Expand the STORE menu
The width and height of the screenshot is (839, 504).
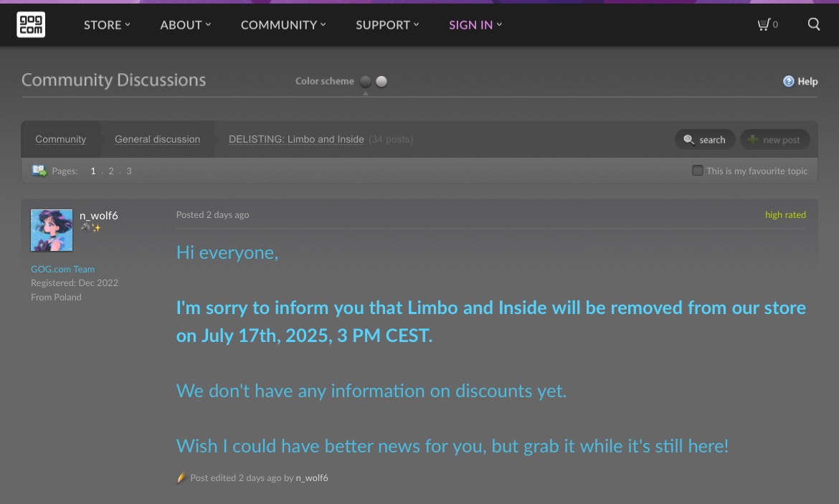107,24
